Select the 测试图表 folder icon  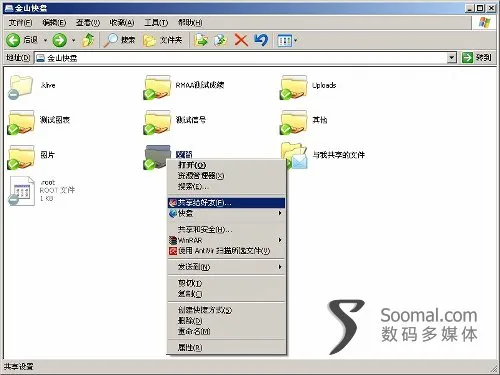point(21,122)
